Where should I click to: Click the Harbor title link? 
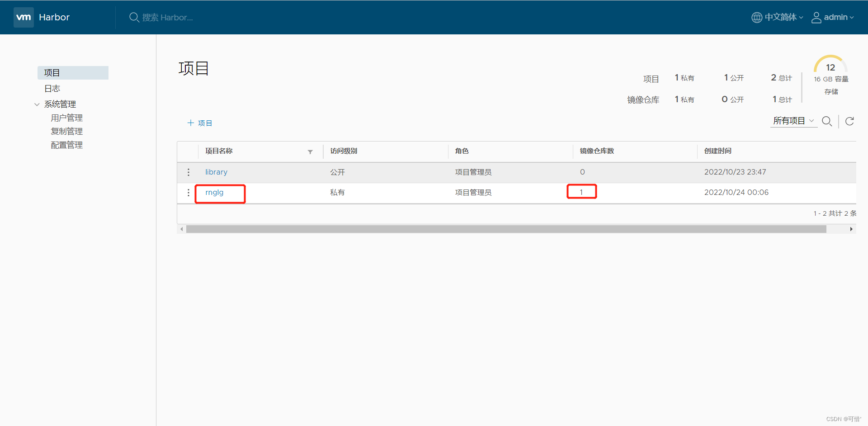click(54, 17)
